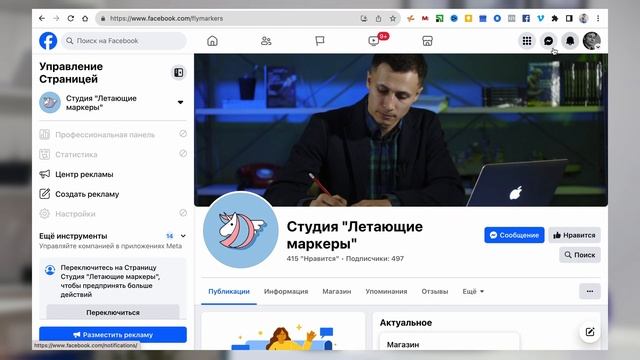This screenshot has width=640, height=360.
Task: Open Chrome three-dot menu
Action: [x=598, y=18]
